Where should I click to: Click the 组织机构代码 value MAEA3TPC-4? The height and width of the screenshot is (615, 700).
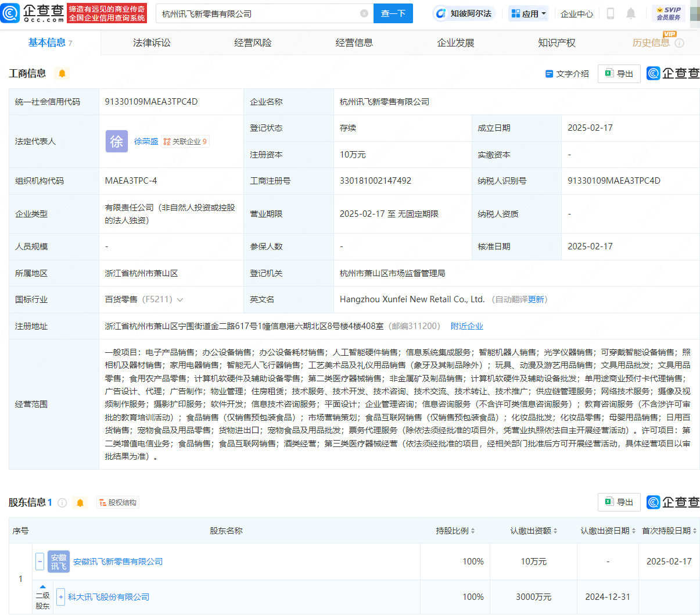[x=131, y=181]
